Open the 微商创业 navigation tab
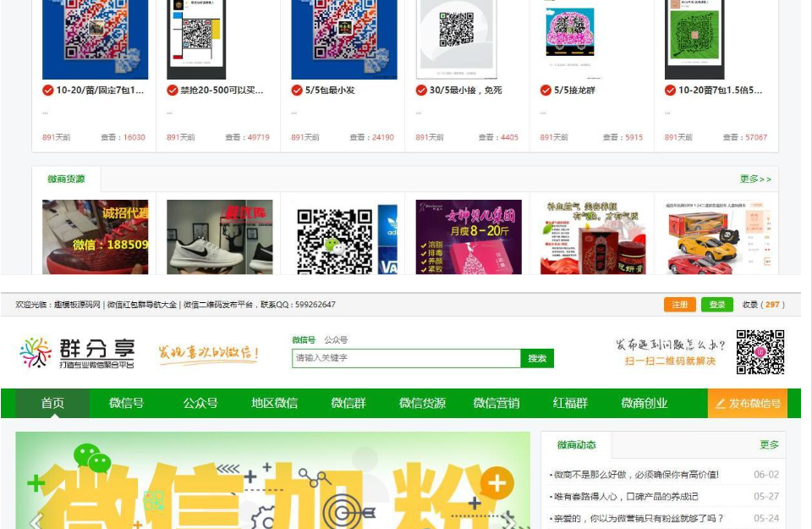Viewport: 812px width, 529px height. coord(645,403)
